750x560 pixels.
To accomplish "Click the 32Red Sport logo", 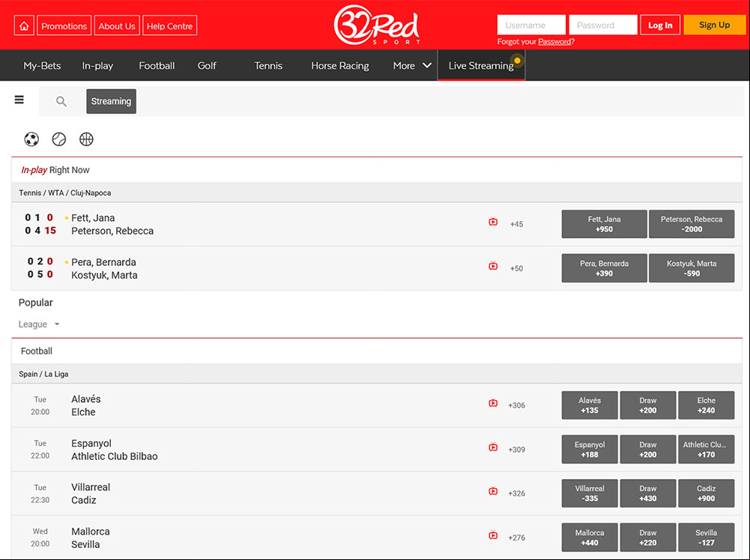I will 377,25.
